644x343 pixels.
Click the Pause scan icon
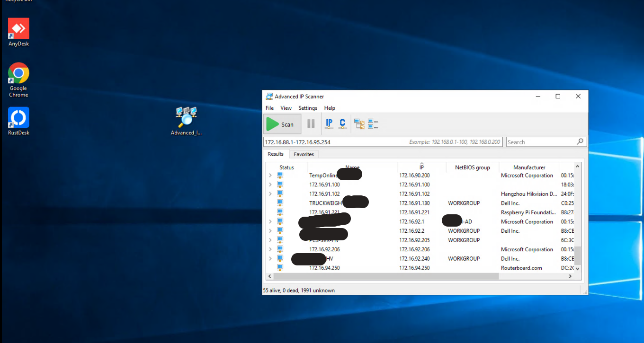click(x=311, y=124)
